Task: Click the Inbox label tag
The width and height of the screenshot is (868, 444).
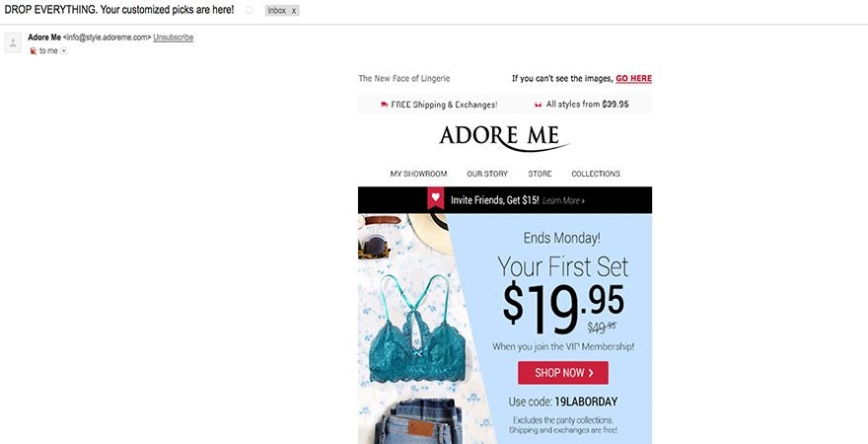Action: [277, 11]
